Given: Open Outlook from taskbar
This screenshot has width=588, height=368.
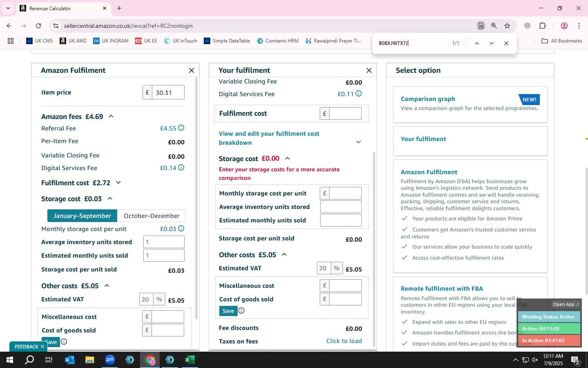Looking at the screenshot, I should point(70,360).
